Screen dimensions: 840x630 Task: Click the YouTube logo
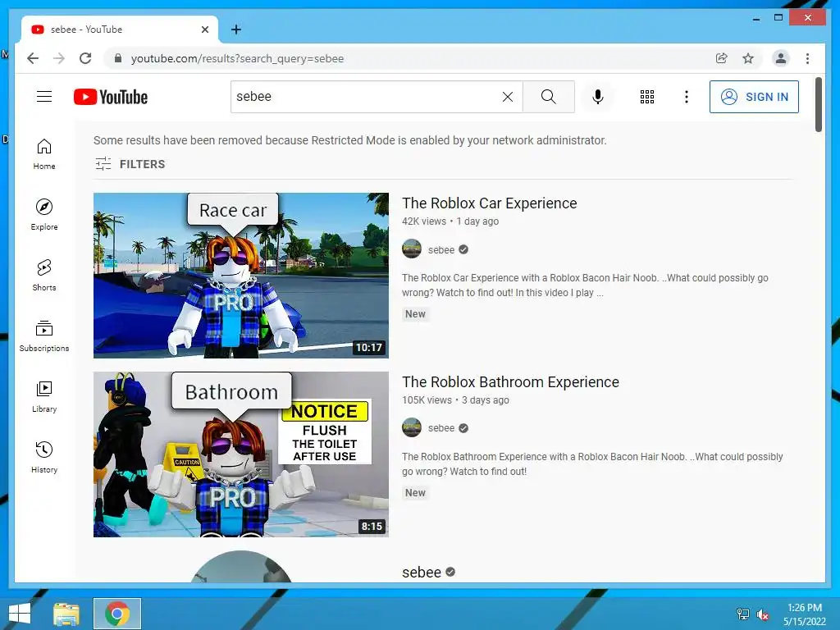[x=111, y=97]
